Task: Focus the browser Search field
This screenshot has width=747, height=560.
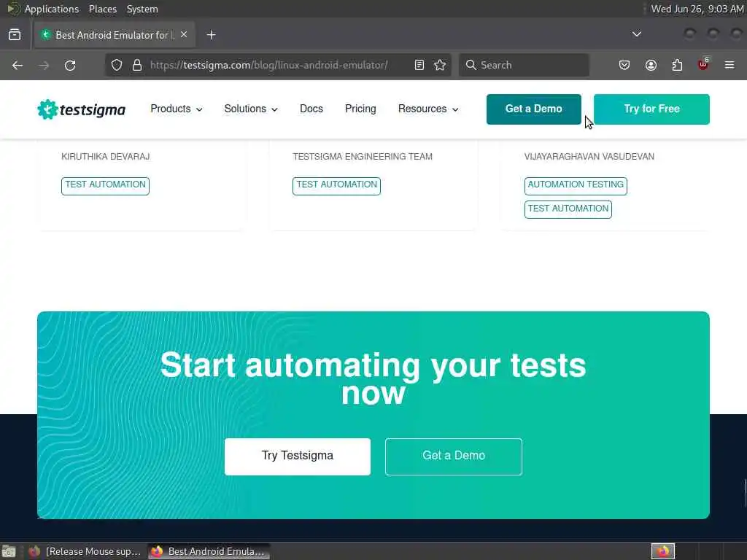Action: pyautogui.click(x=524, y=65)
